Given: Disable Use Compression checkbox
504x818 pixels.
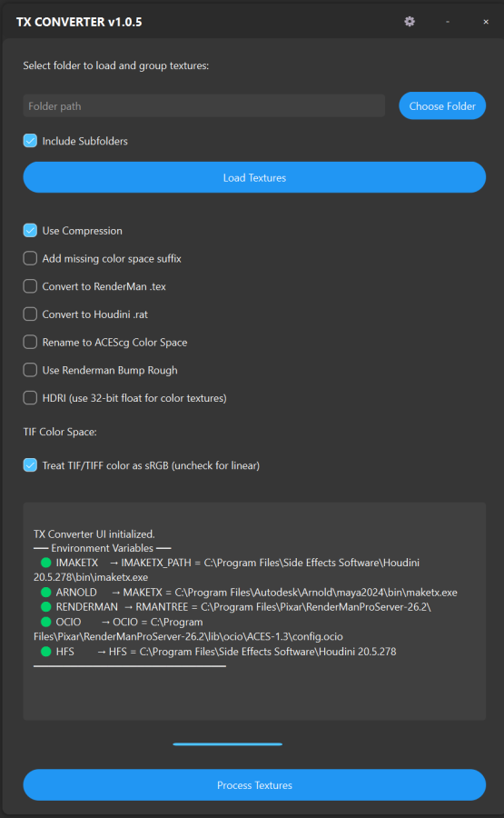Looking at the screenshot, I should 30,231.
